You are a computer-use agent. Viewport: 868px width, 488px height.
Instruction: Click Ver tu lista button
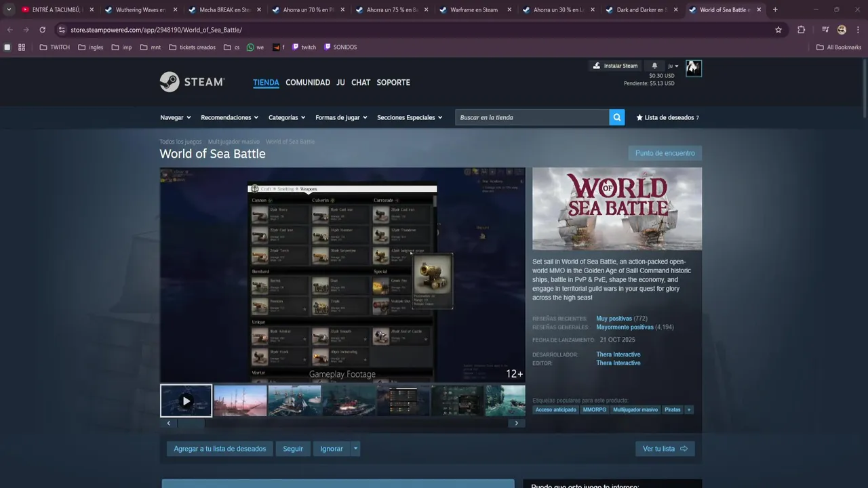tap(665, 449)
